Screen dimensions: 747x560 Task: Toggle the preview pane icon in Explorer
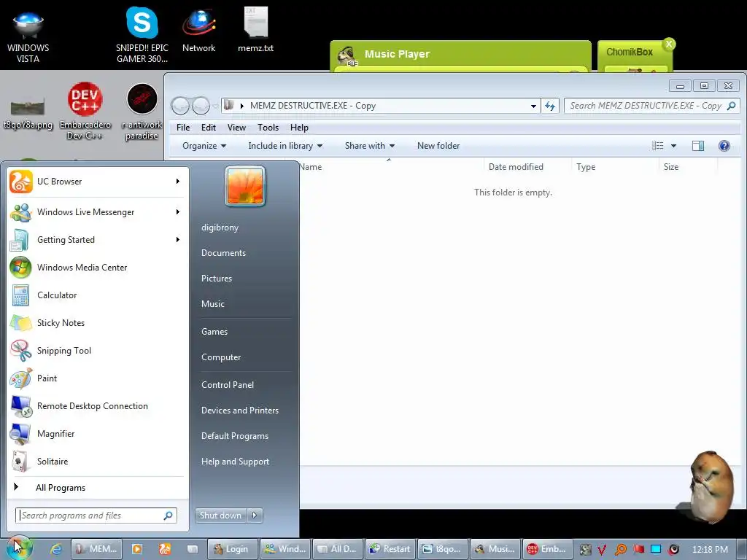(x=698, y=146)
